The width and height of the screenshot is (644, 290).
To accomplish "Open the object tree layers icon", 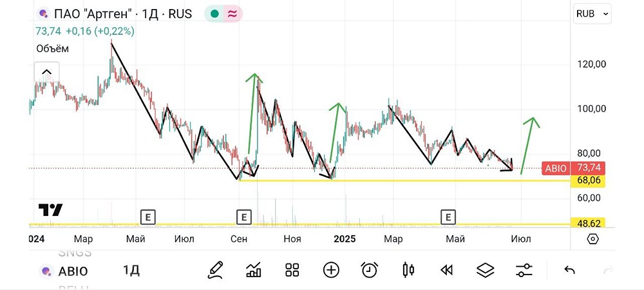I will 485,270.
